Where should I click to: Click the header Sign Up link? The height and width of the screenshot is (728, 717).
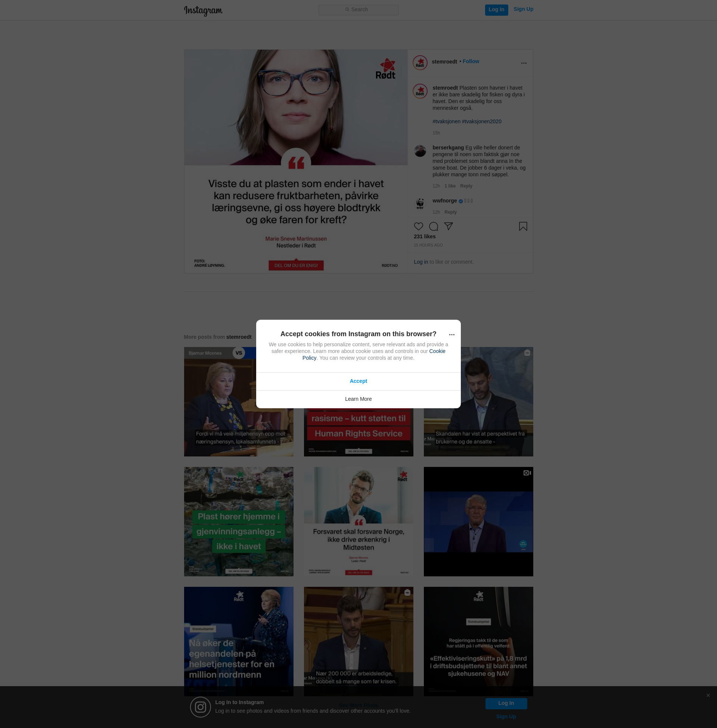[x=523, y=9]
